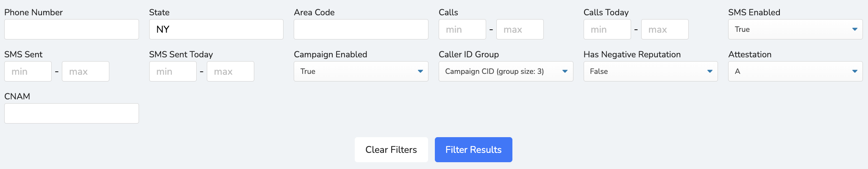This screenshot has width=868, height=169.
Task: Expand the Has Negative Reputation dropdown
Action: pos(651,71)
